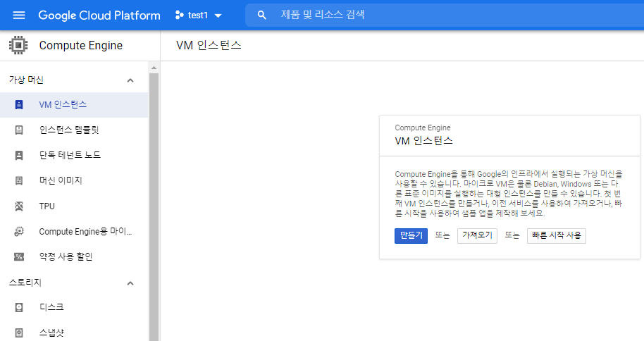
Task: Click the 단독 테넌트 노드 icon
Action: 19,155
